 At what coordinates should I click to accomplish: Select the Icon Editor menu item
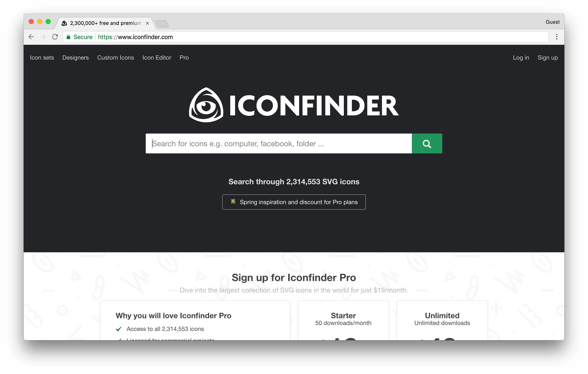(157, 57)
